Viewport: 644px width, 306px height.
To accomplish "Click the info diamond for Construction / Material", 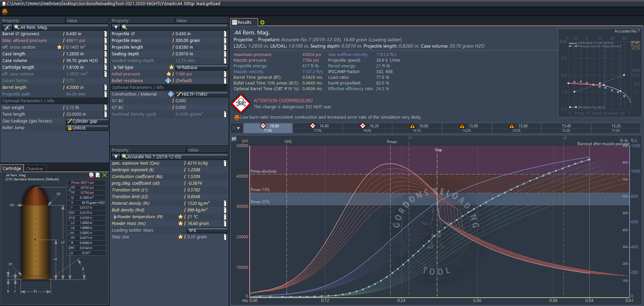I will pyautogui.click(x=171, y=94).
